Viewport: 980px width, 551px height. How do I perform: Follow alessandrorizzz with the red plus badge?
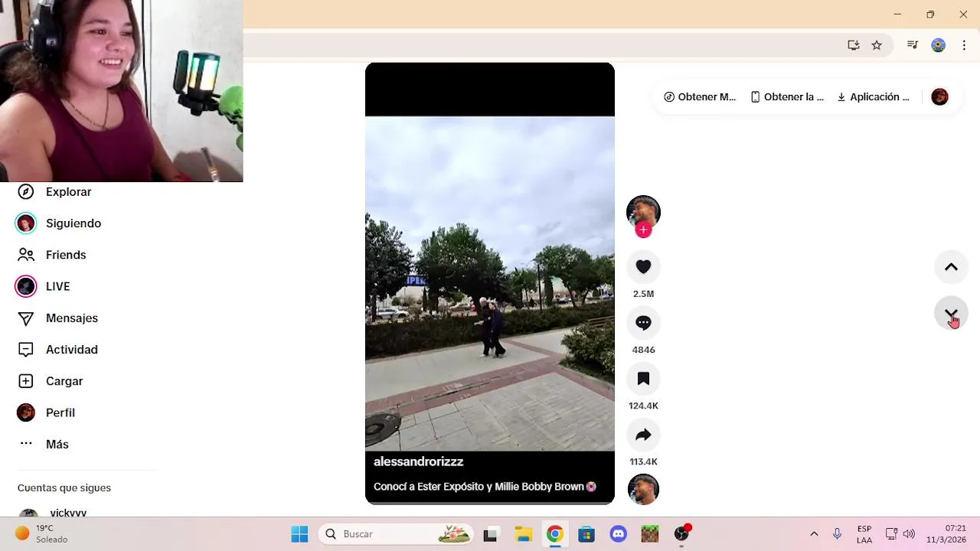coord(643,230)
